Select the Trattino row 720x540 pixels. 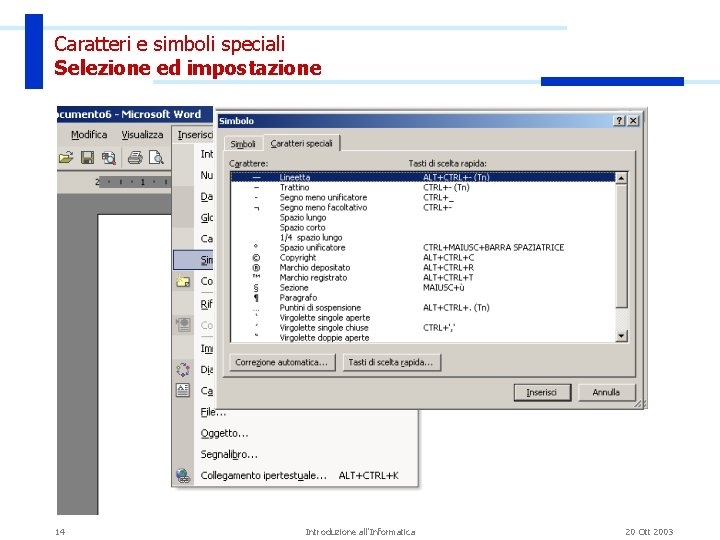point(422,187)
